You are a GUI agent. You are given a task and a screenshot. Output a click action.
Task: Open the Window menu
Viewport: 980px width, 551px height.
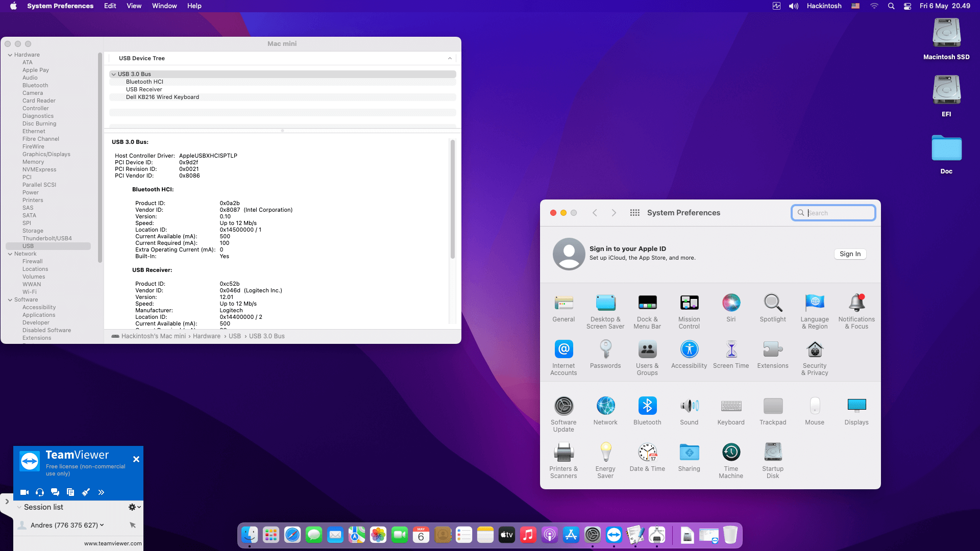coord(164,6)
